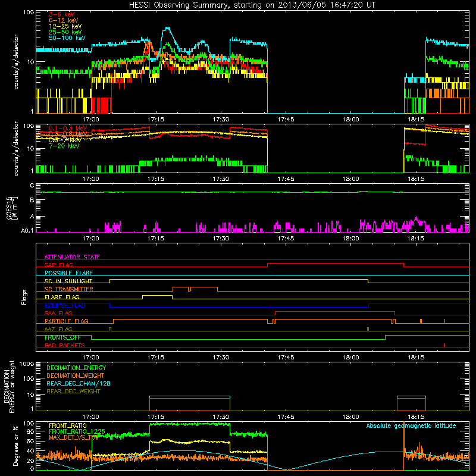The width and height of the screenshot is (476, 476).
Task: Click the 80 tick label on Degrees panel
Action: click(31, 431)
